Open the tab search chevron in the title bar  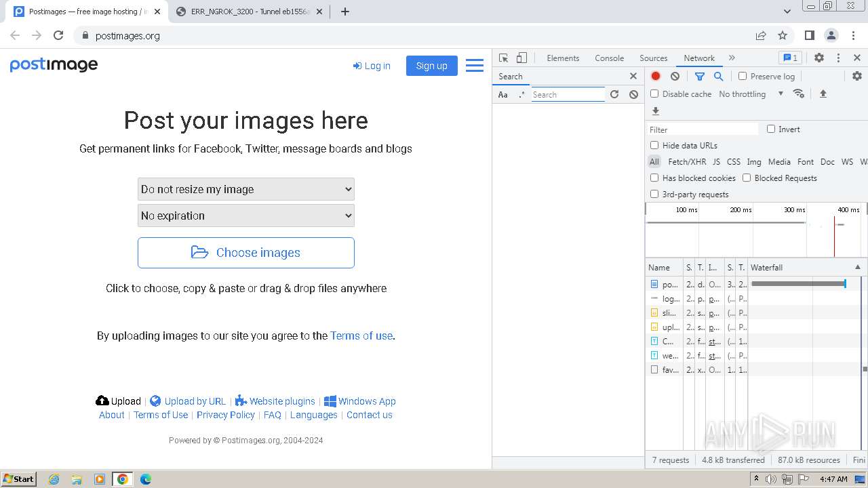787,12
